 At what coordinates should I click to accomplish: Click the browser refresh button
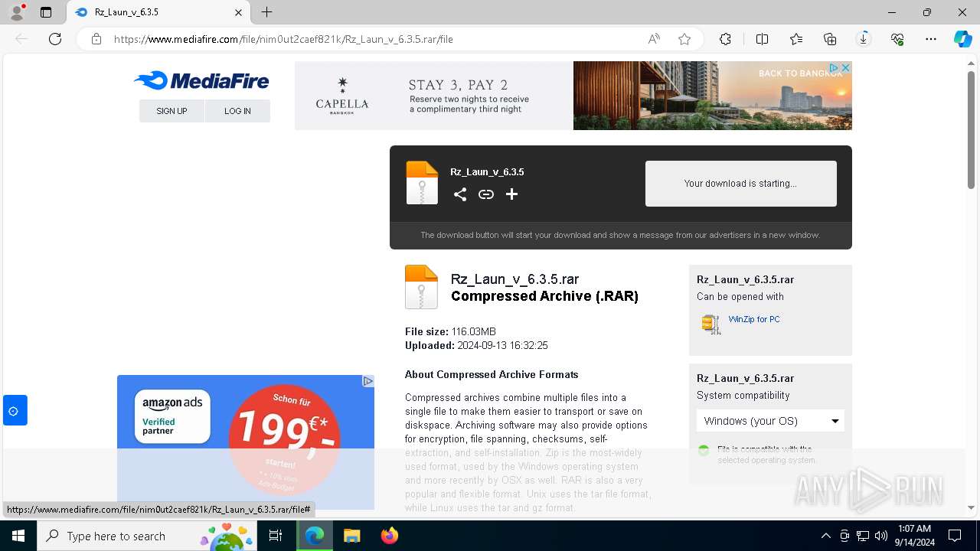[x=55, y=39]
